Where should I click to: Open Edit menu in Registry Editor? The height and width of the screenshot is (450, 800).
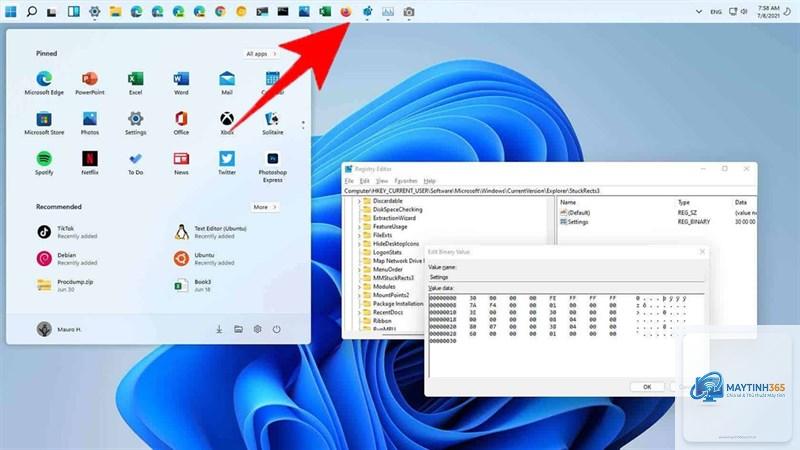point(364,181)
